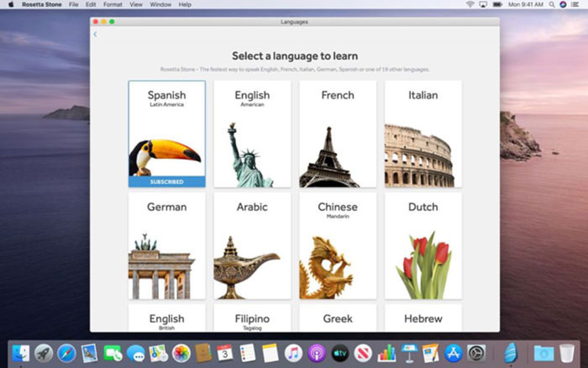
Task: Open the Window menu
Action: 160,4
